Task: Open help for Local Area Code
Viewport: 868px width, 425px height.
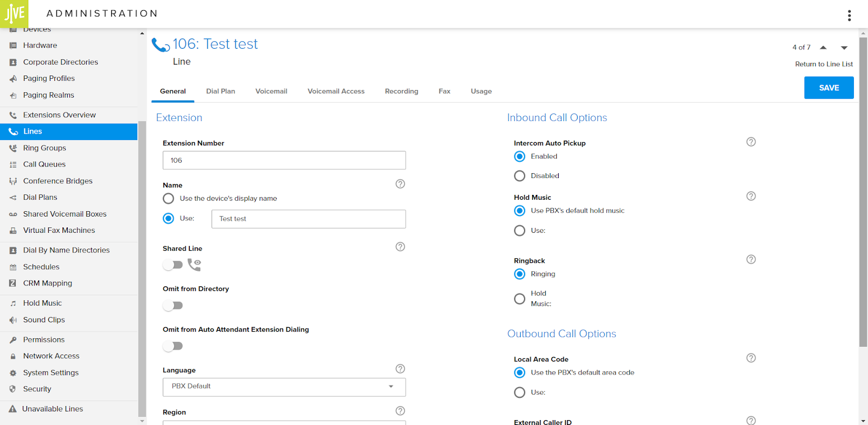Action: click(x=751, y=358)
